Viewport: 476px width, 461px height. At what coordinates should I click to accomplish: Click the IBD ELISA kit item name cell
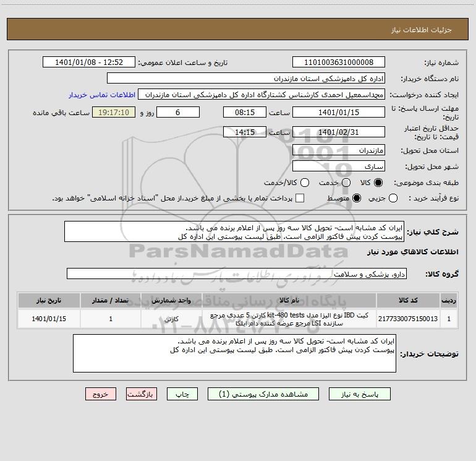click(289, 319)
